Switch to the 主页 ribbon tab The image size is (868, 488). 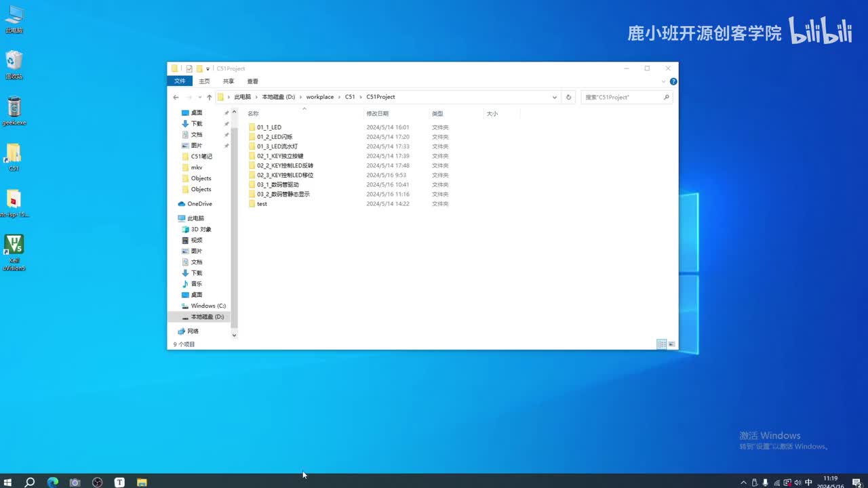(204, 81)
